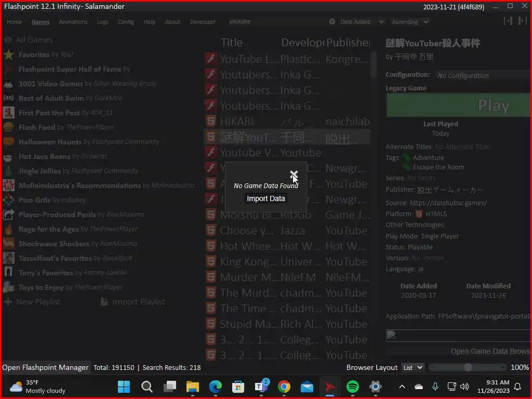Create a New Playlist
This screenshot has height=399, width=532.
point(32,302)
